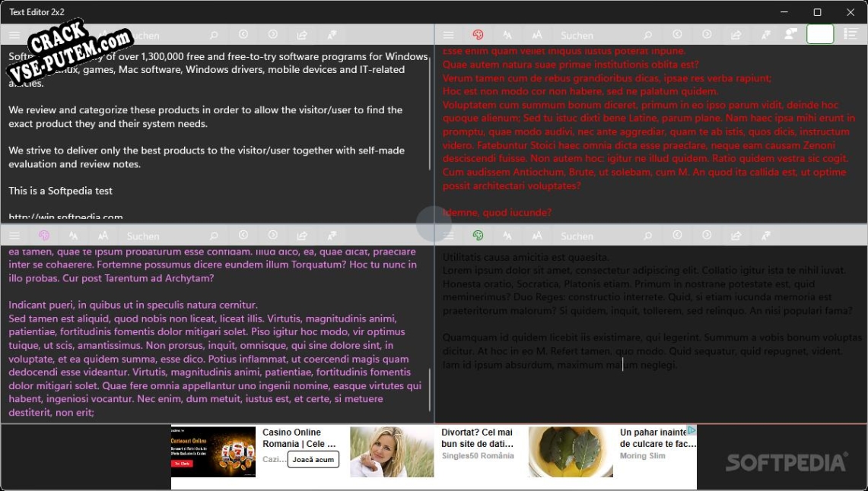Click the forward arrow in the bottom-right pane
This screenshot has height=491, width=868.
pyautogui.click(x=707, y=235)
